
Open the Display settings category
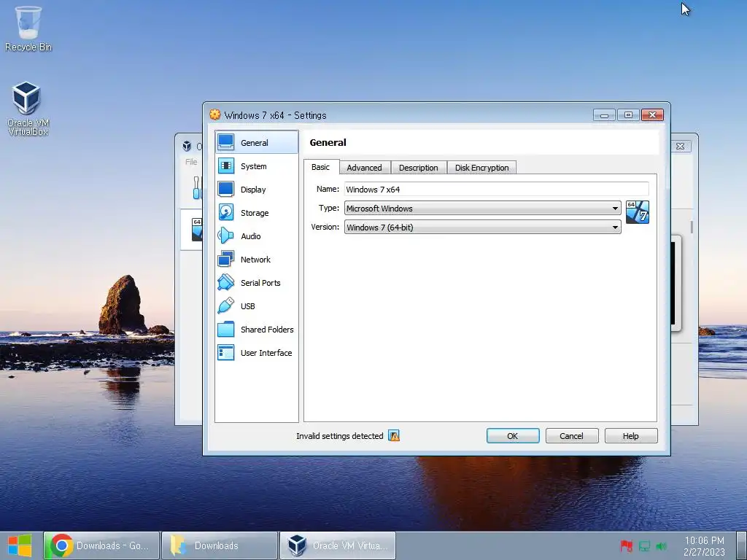256,190
